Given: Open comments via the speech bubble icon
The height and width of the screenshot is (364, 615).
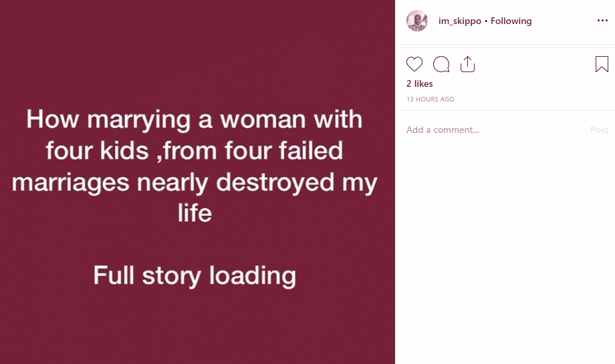Looking at the screenshot, I should 441,64.
